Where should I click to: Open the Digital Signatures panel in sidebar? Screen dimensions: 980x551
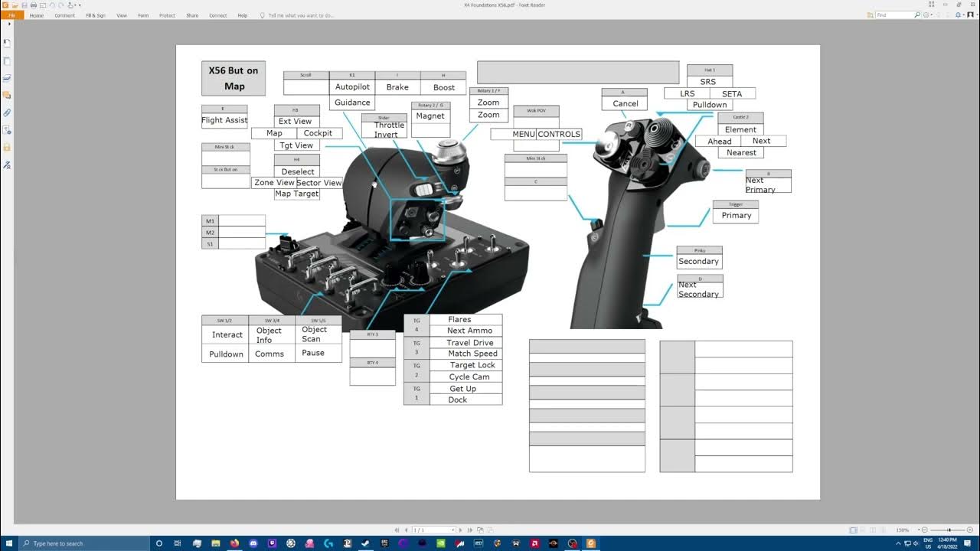point(7,164)
